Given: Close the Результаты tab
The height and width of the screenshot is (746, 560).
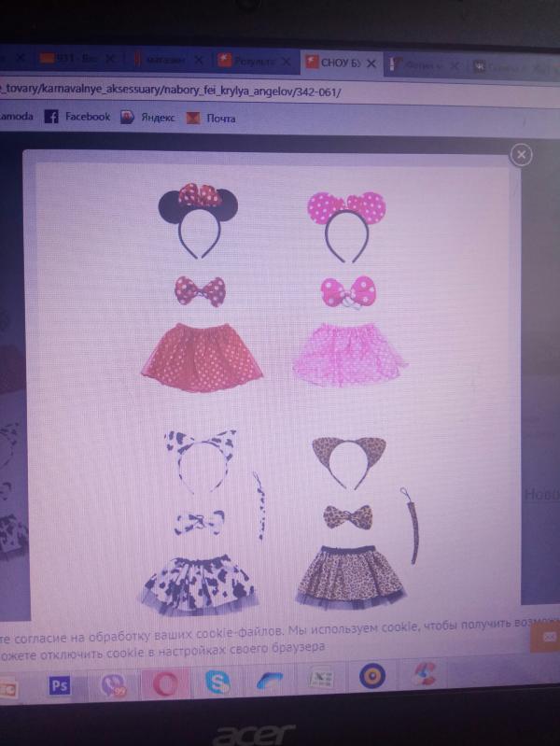Looking at the screenshot, I should click(286, 62).
